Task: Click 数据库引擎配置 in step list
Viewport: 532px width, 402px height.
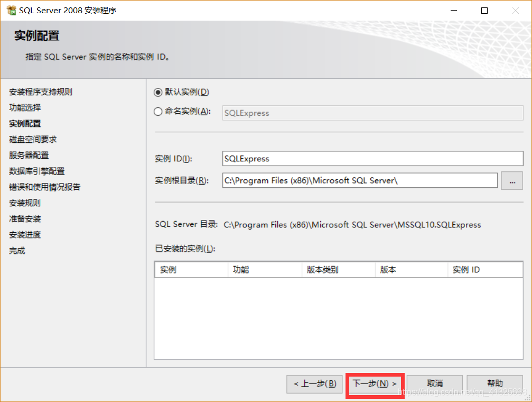Action: pos(36,171)
